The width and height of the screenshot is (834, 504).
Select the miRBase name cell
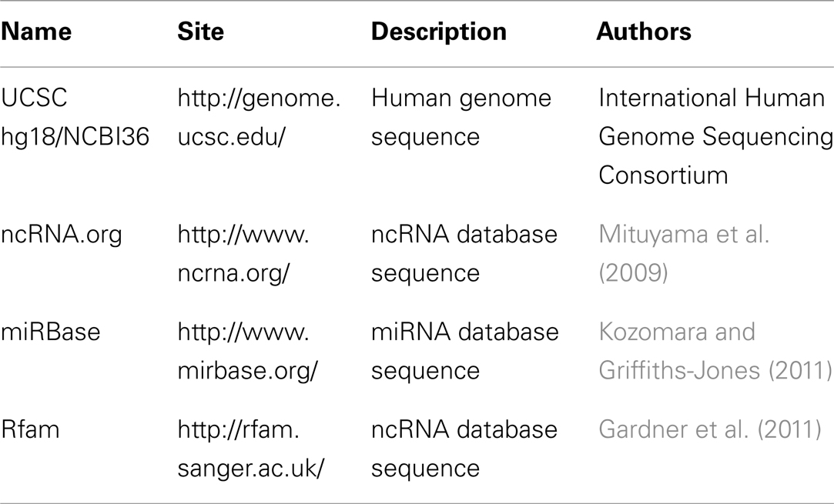pos(51,332)
